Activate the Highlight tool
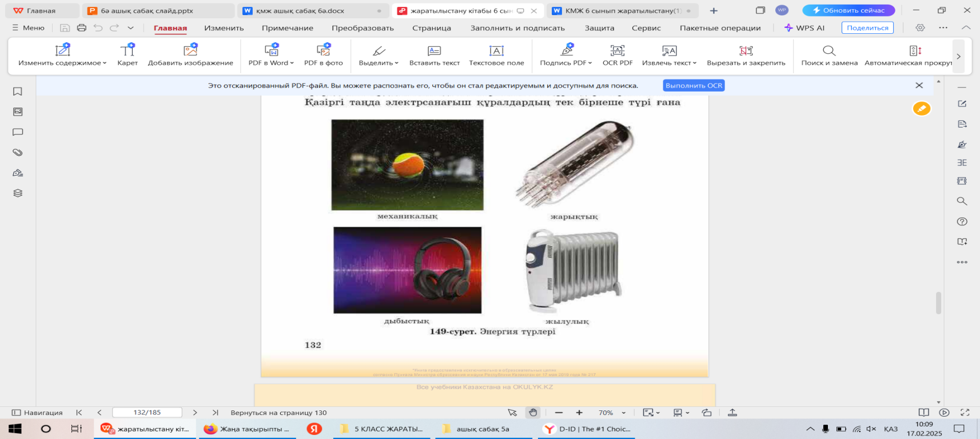 click(x=379, y=56)
